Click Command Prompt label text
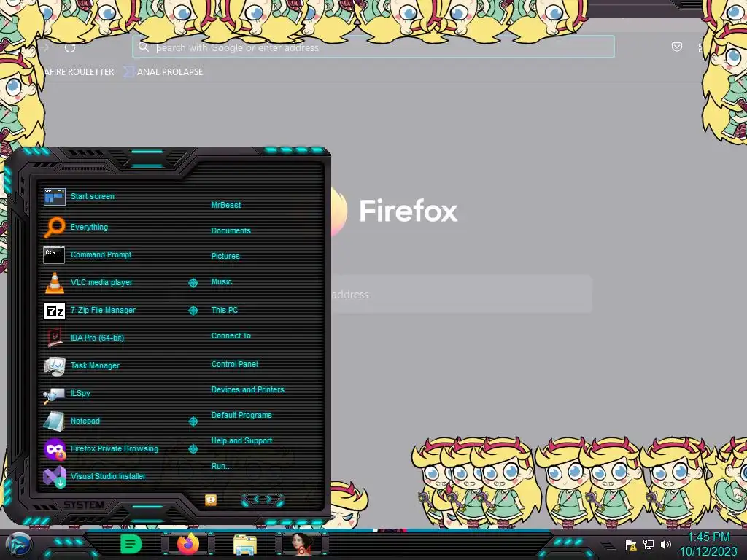 pyautogui.click(x=101, y=254)
